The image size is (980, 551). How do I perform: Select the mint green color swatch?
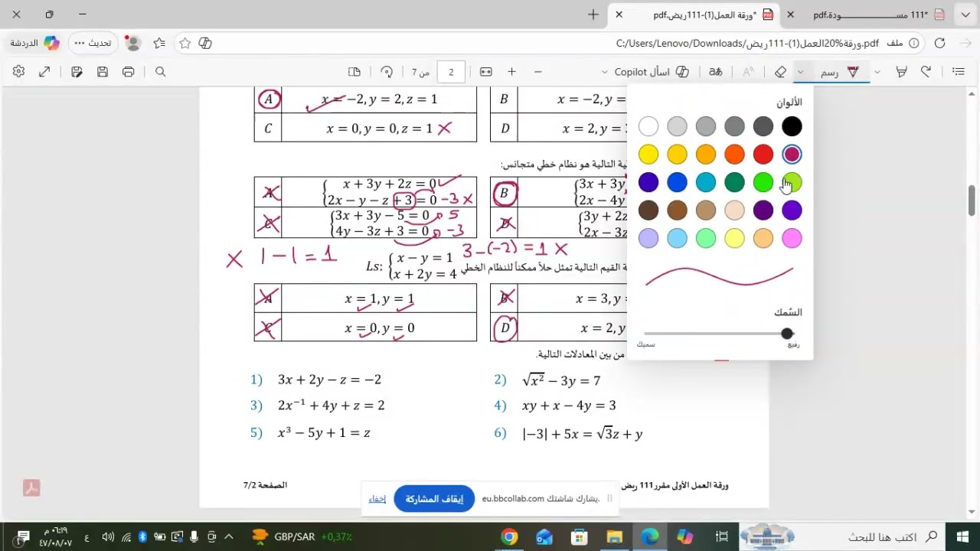[x=706, y=238]
